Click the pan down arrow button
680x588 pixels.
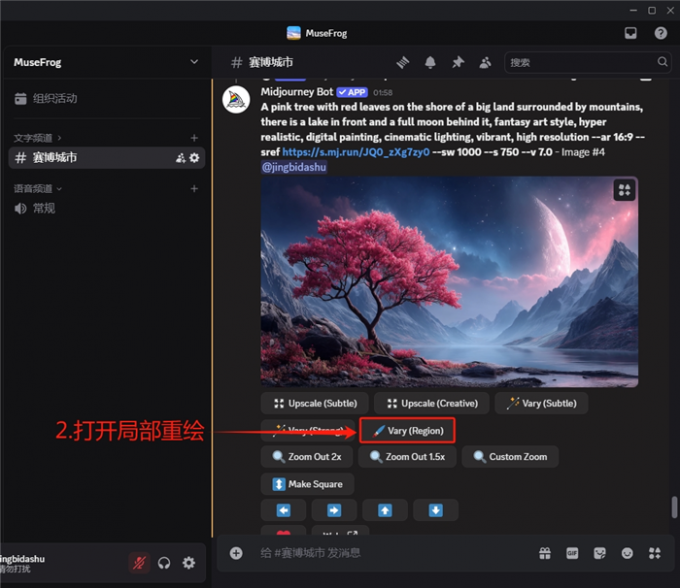(x=435, y=510)
